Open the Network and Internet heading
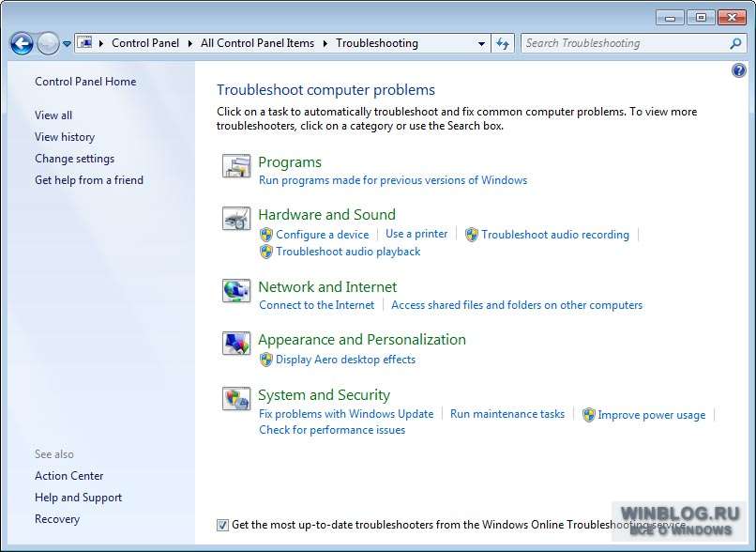Viewport: 756px width, 552px height. tap(327, 287)
